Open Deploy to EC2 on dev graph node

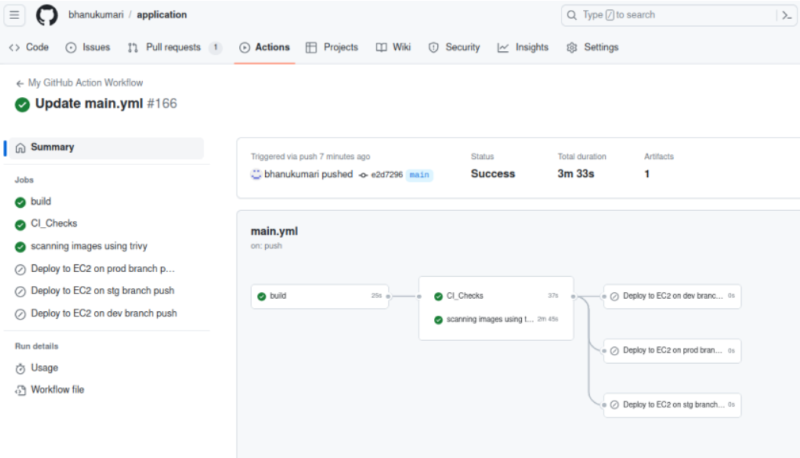672,296
